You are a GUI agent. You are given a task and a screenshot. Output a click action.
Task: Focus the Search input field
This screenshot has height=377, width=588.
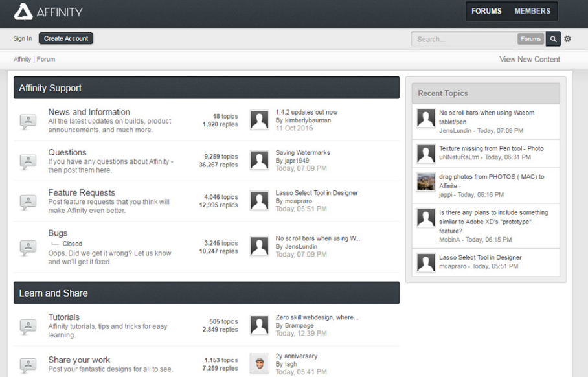(x=464, y=39)
